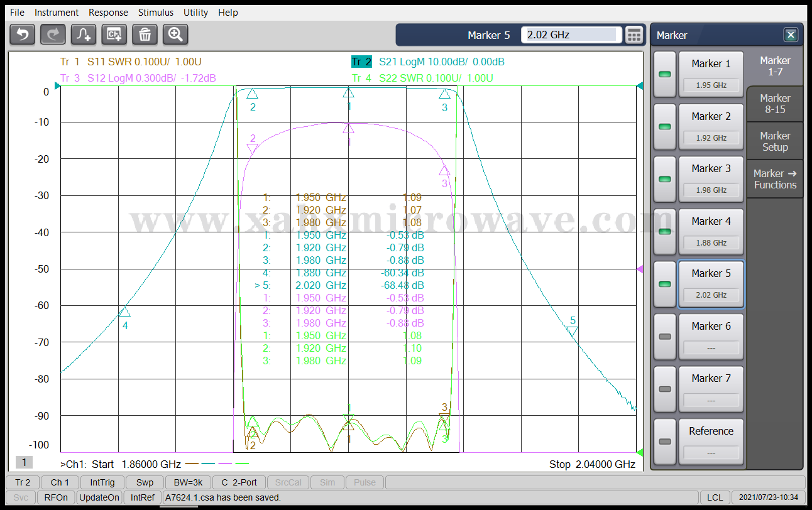The height and width of the screenshot is (510, 812).
Task: Click the Undo arrow icon
Action: 23,35
